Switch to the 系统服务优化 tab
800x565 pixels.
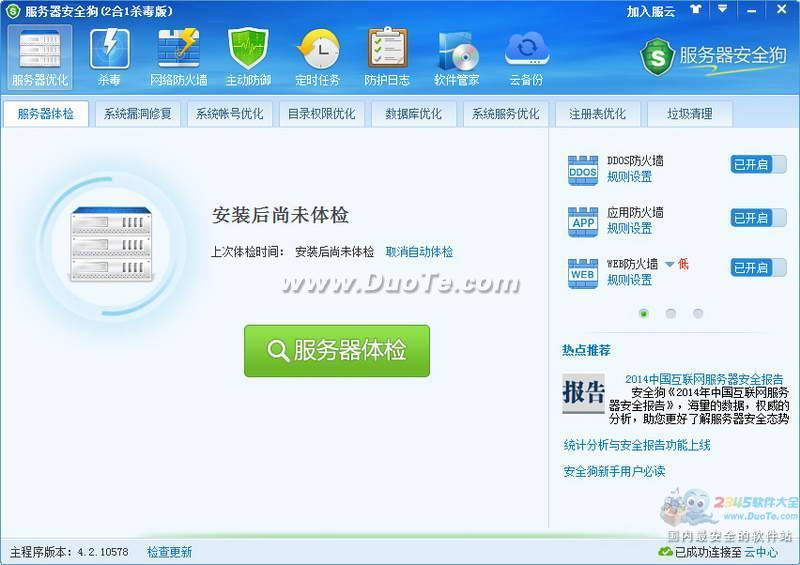pos(505,114)
